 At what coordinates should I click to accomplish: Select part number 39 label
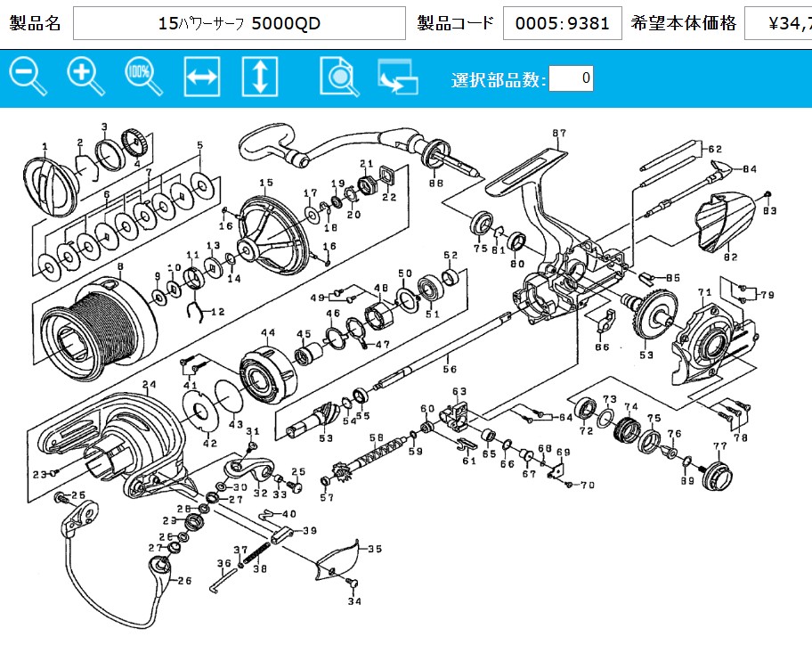click(x=310, y=530)
